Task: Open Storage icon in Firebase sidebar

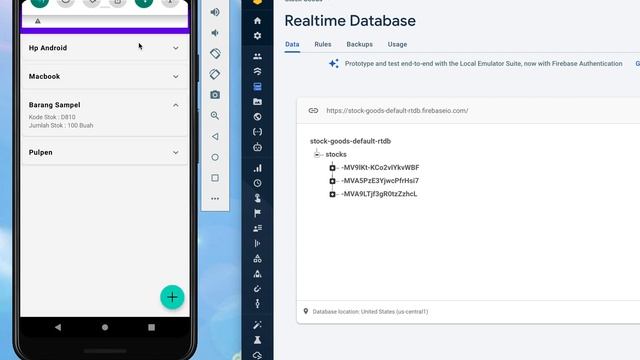Action: pyautogui.click(x=258, y=102)
